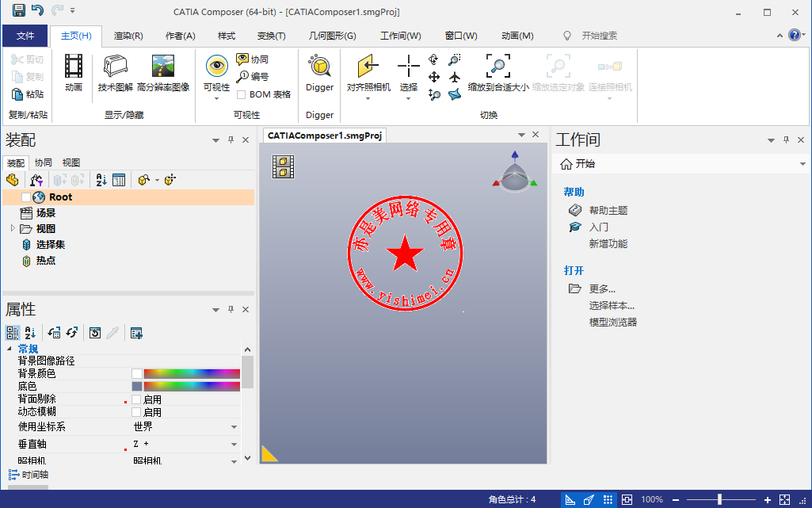
Task: Switch to the 几何图形(G) ribbon tab
Action: point(333,36)
